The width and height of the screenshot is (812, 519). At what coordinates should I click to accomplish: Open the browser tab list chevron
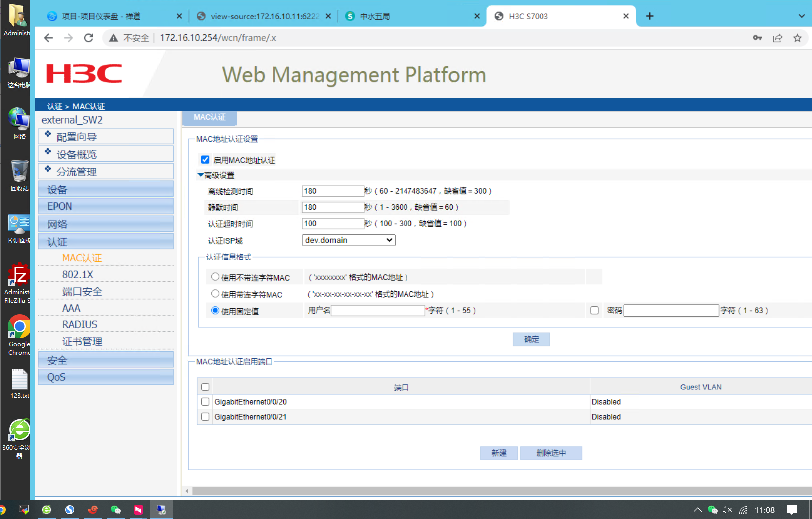pos(801,16)
